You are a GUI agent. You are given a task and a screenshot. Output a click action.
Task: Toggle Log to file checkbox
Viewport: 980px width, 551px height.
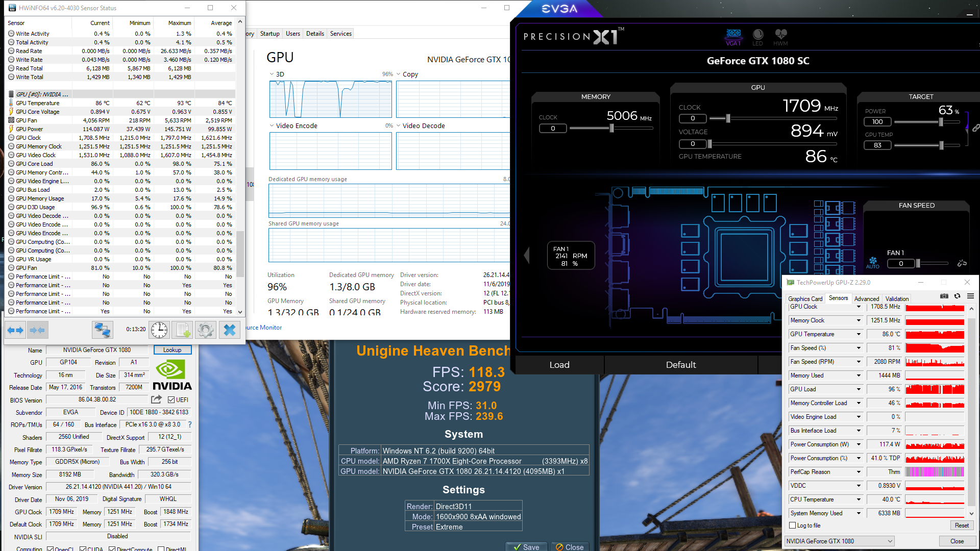(793, 525)
